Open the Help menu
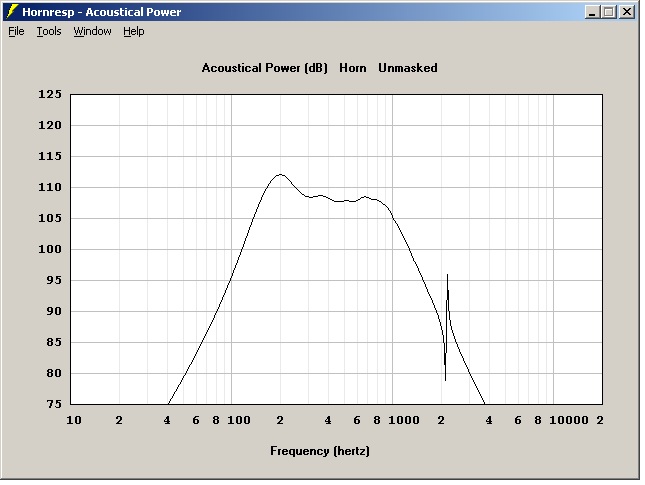 [x=134, y=31]
